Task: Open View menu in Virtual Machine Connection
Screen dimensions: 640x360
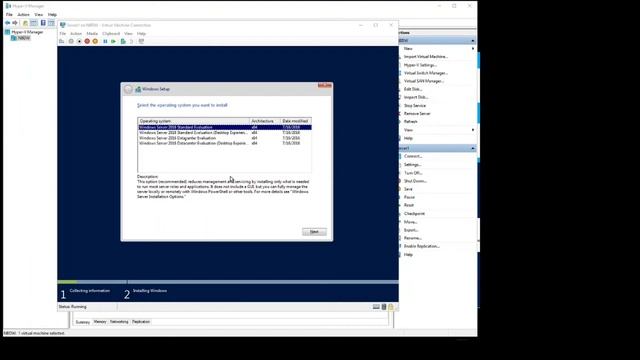Action: coord(129,33)
